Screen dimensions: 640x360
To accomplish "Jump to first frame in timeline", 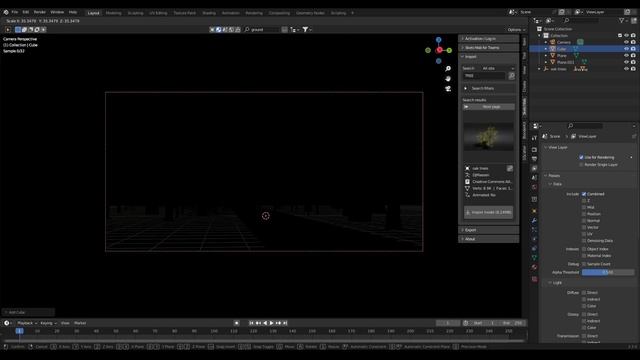I will (251, 323).
